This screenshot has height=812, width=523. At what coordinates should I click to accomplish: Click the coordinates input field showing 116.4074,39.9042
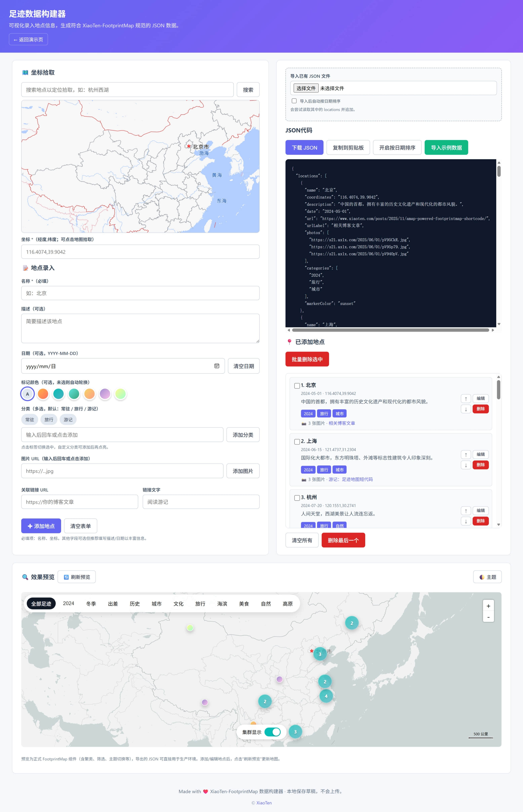coord(140,252)
